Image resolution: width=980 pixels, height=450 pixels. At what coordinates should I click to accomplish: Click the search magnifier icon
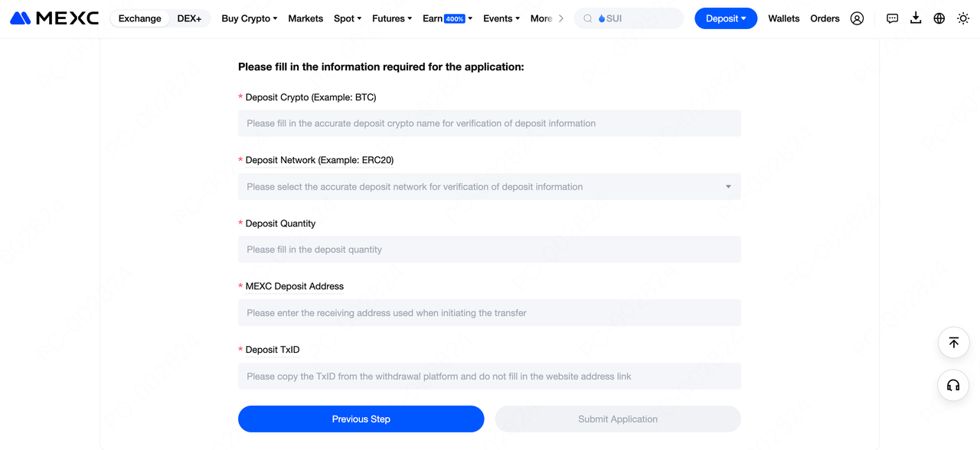[588, 18]
